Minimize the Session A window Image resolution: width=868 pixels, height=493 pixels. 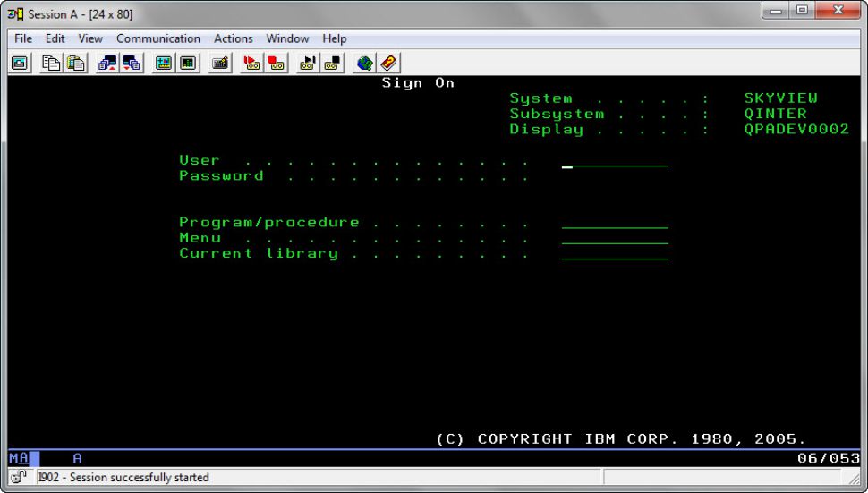(x=776, y=11)
